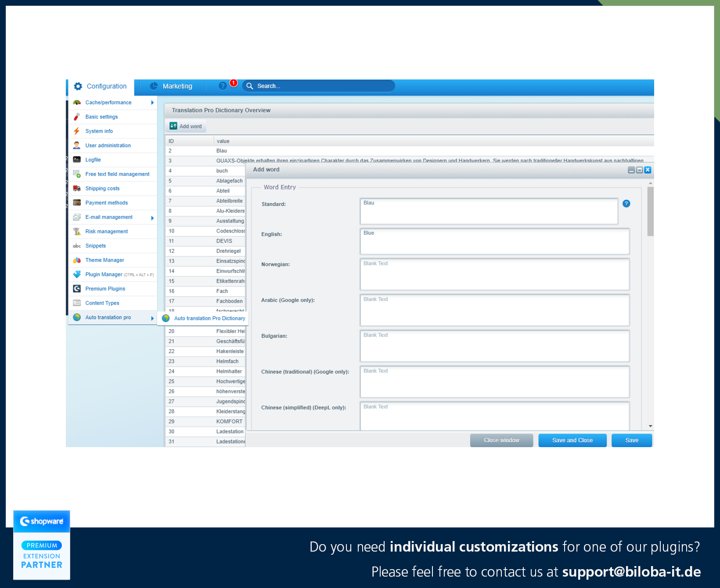This screenshot has width=720, height=588.
Task: Click the Risk management icon
Action: (x=77, y=231)
